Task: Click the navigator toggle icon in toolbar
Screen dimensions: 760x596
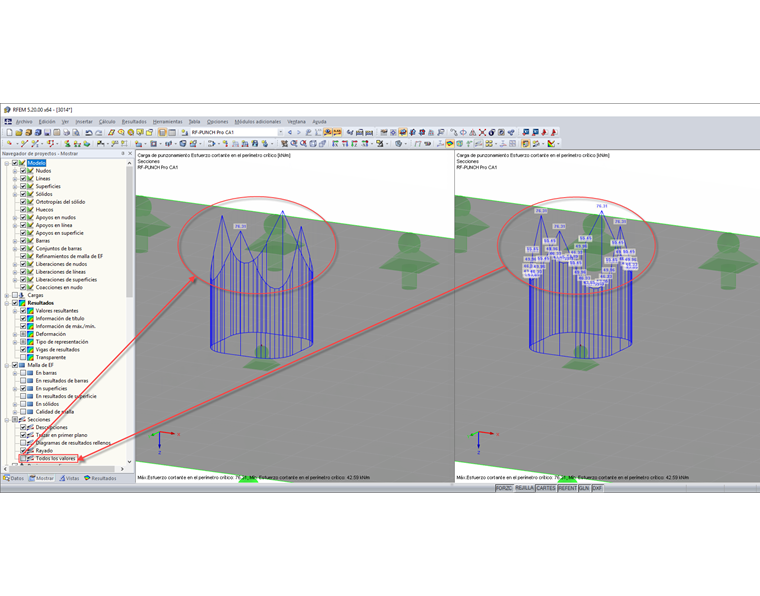Action: click(162, 132)
